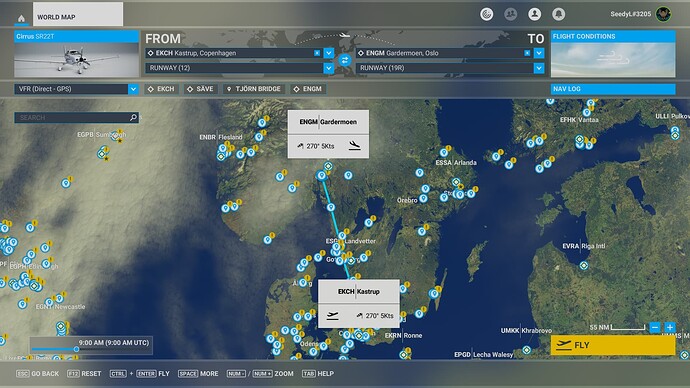This screenshot has height=388, width=690.
Task: Click the SeedyL#3205 avatar picture
Action: (663, 14)
